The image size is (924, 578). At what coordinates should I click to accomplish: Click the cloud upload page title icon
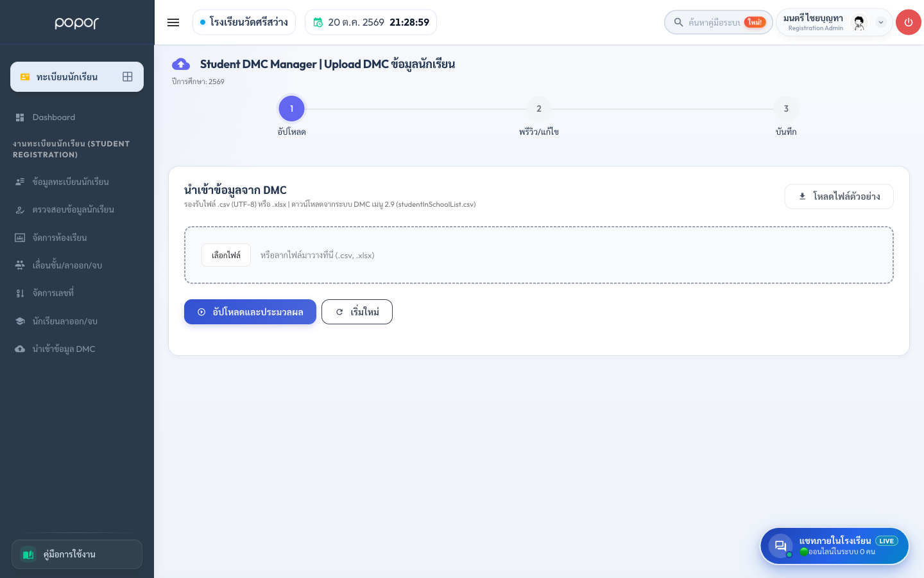coord(181,64)
